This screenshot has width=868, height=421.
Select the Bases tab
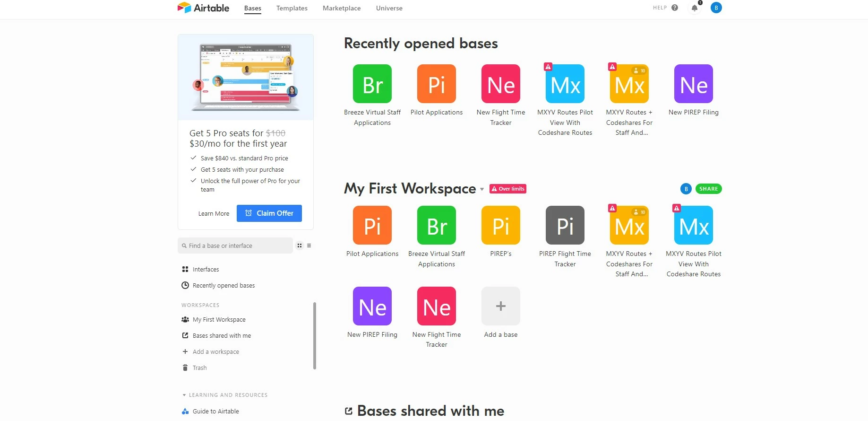(x=253, y=8)
